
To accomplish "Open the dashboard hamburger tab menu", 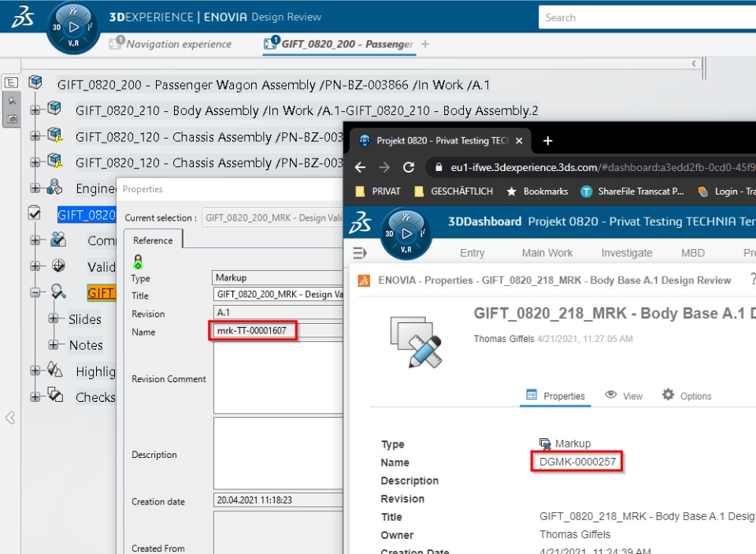I will [x=360, y=252].
